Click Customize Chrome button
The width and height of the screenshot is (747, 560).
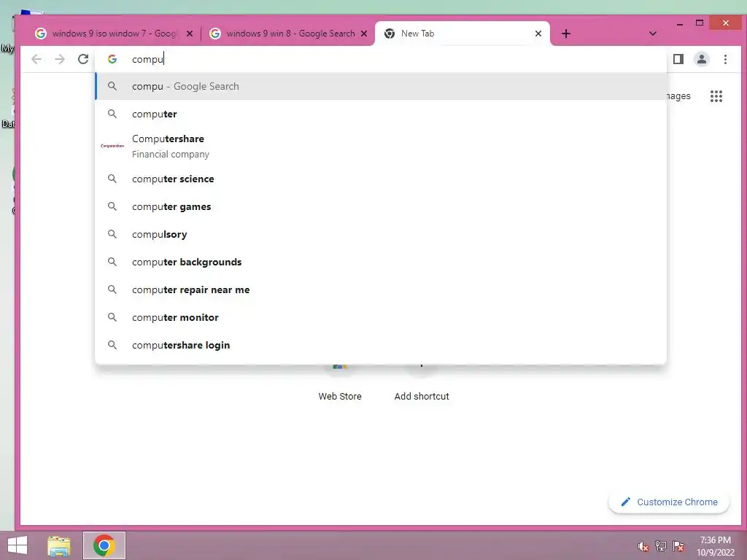click(669, 502)
